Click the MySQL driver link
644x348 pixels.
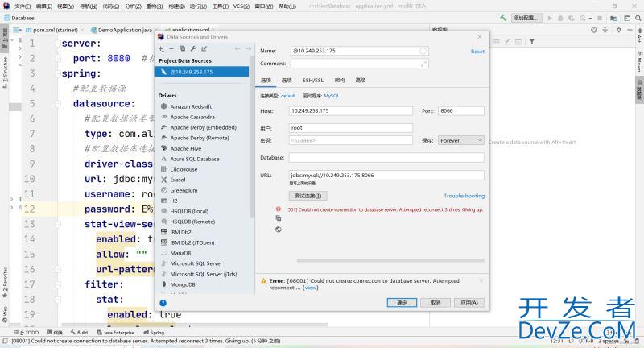point(332,96)
